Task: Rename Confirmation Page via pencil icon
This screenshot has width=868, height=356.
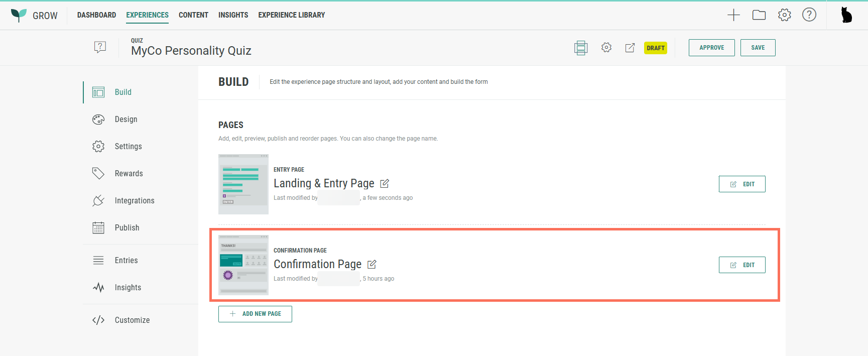Action: tap(372, 265)
